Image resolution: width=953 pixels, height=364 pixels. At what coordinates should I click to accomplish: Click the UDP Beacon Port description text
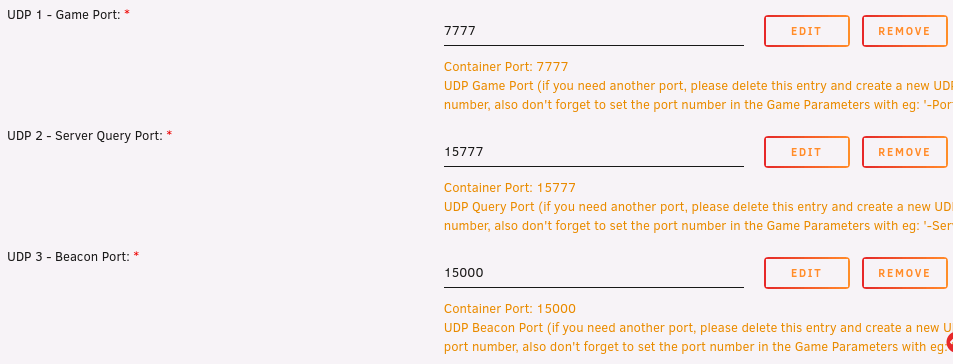tap(696, 337)
